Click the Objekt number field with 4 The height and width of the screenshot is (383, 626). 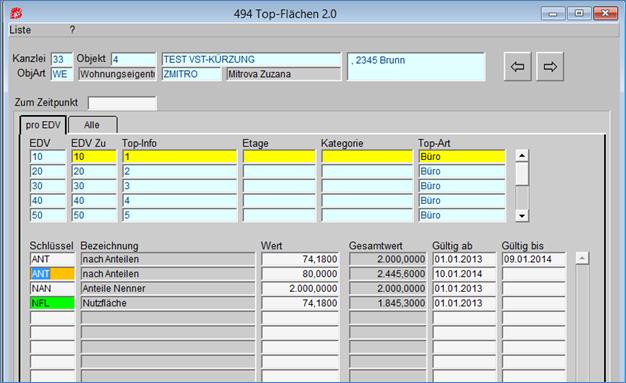(x=133, y=59)
